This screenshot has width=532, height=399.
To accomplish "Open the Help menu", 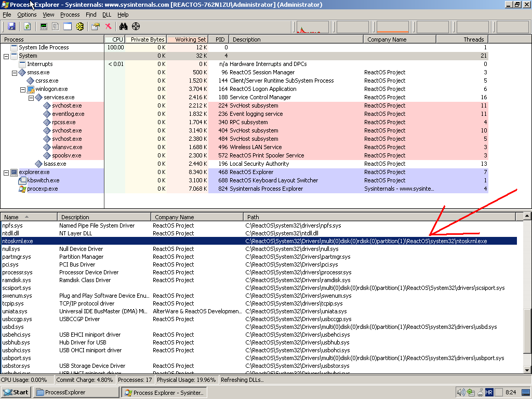I will coord(123,15).
